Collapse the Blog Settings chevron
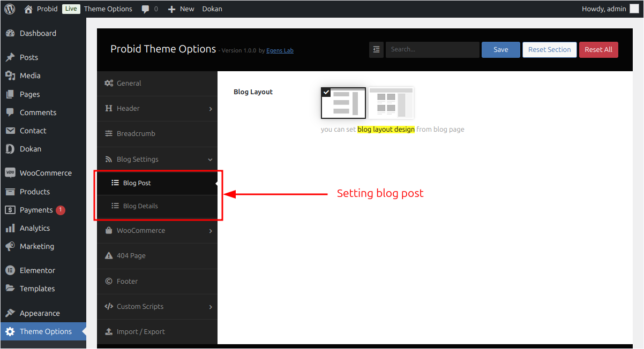Screen dimensions: 644x349 tap(211, 160)
